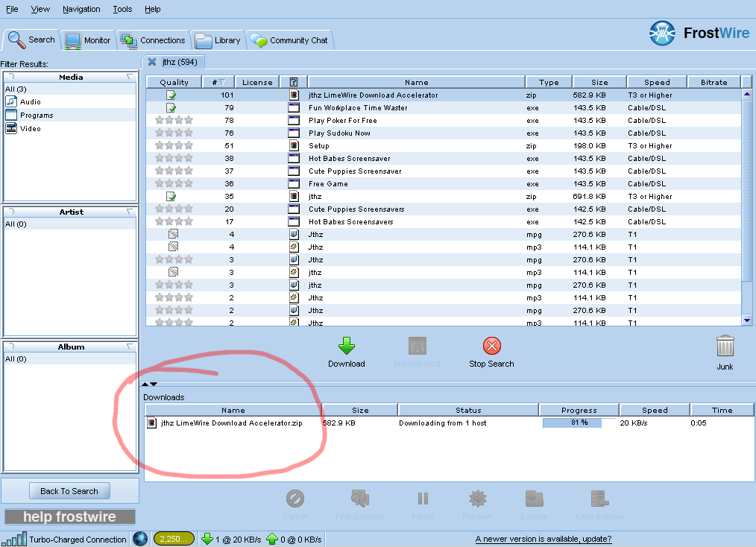Click the file icon in the Downloads row
The width and height of the screenshot is (756, 547).
point(152,423)
